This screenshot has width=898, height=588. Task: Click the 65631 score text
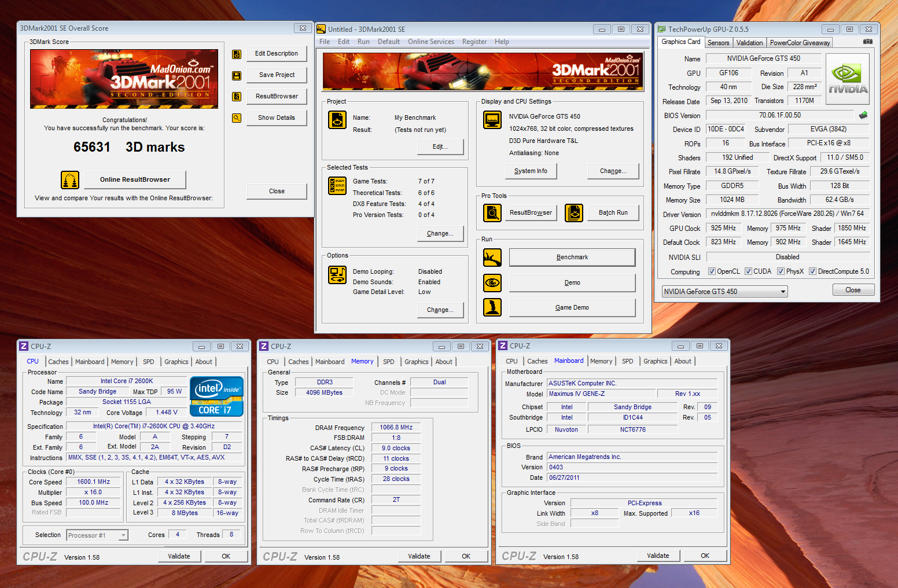91,147
